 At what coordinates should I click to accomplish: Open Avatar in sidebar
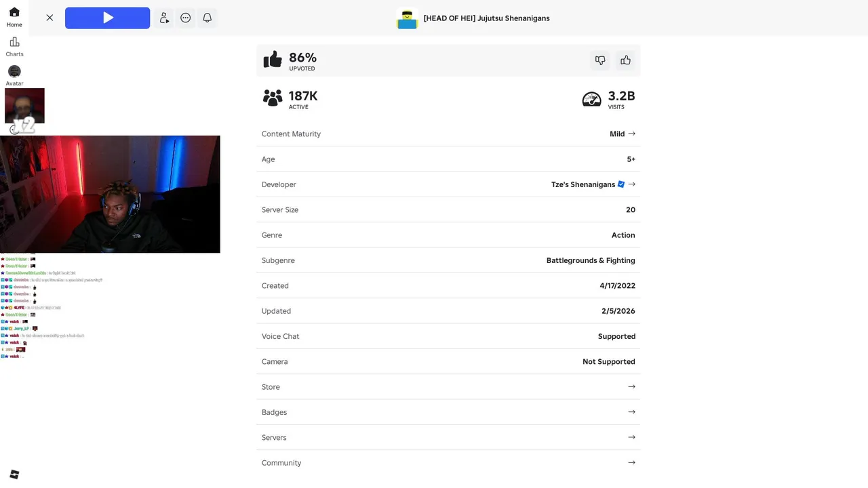click(x=14, y=76)
